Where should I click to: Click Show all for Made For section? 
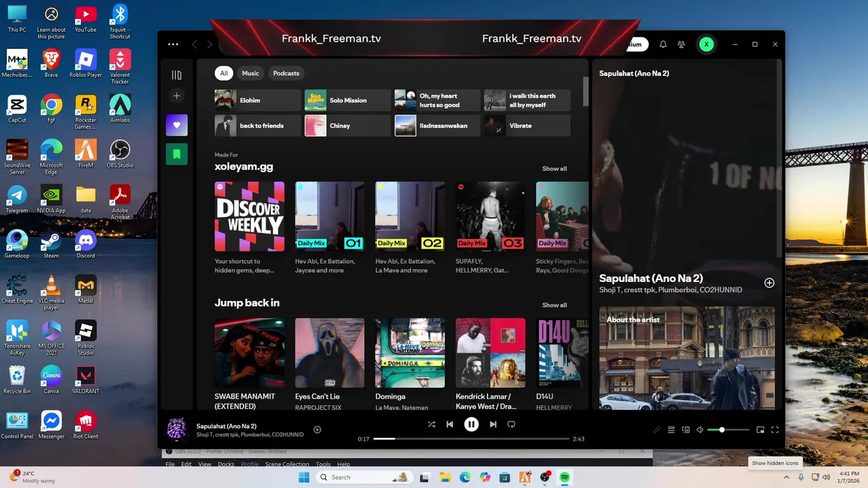554,169
